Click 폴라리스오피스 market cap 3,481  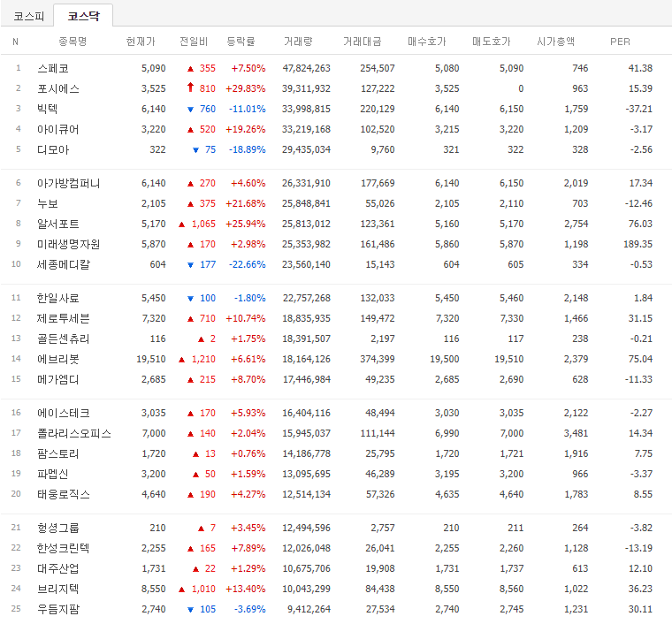[576, 433]
